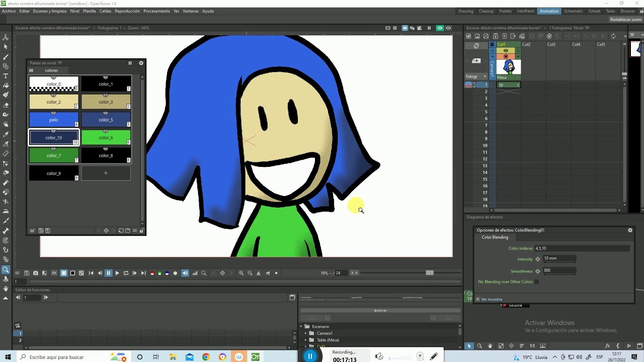The width and height of the screenshot is (644, 362).
Task: Click the Smoothness value field
Action: tap(559, 270)
